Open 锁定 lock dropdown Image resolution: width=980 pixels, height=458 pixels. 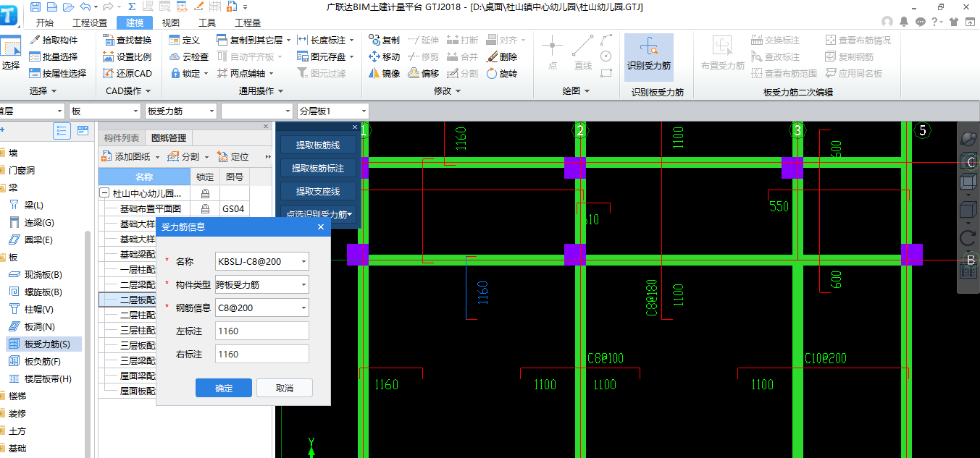click(x=206, y=73)
